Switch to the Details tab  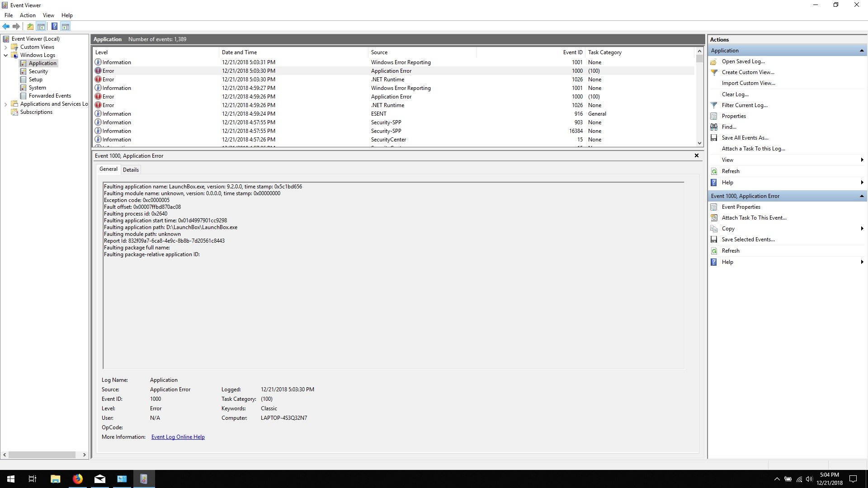coord(131,170)
